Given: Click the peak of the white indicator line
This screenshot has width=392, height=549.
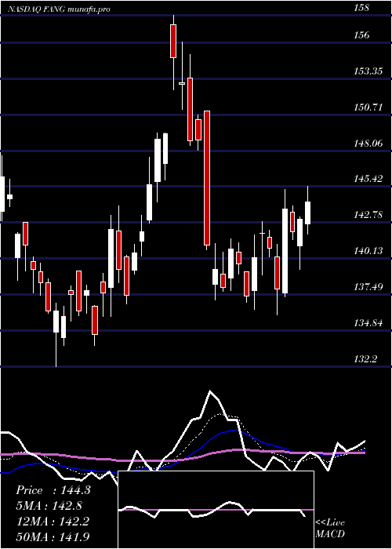Looking at the screenshot, I should point(210,391).
